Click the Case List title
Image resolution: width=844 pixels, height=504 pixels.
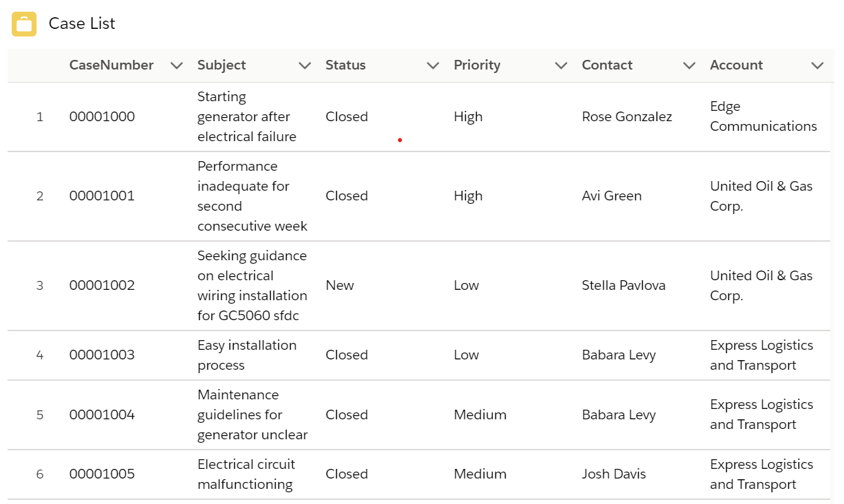81,23
